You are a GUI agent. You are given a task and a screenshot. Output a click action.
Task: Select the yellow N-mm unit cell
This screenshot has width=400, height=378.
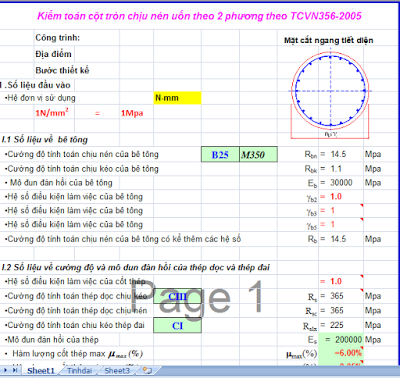177,98
